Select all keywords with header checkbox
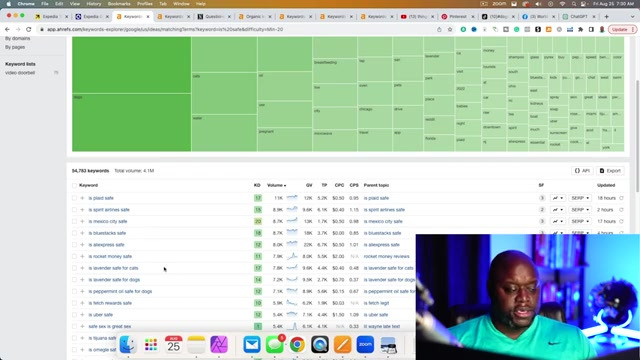The image size is (640, 360). point(74,185)
